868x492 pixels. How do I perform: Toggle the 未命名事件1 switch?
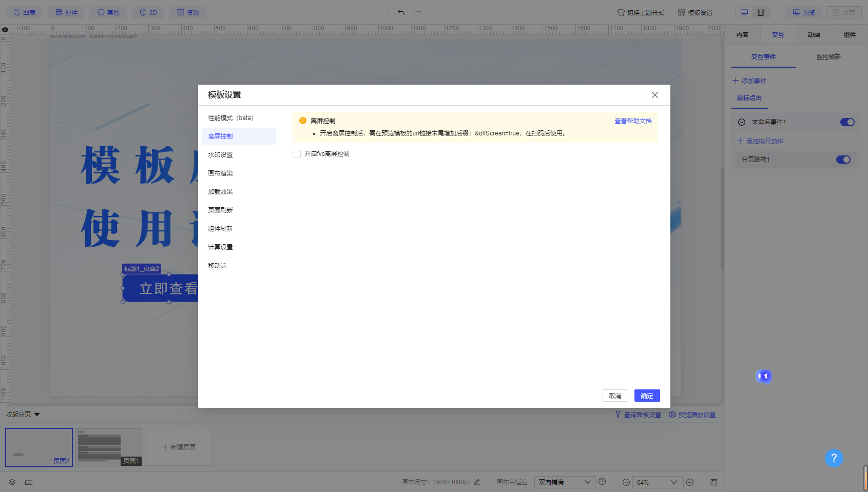[x=847, y=122]
